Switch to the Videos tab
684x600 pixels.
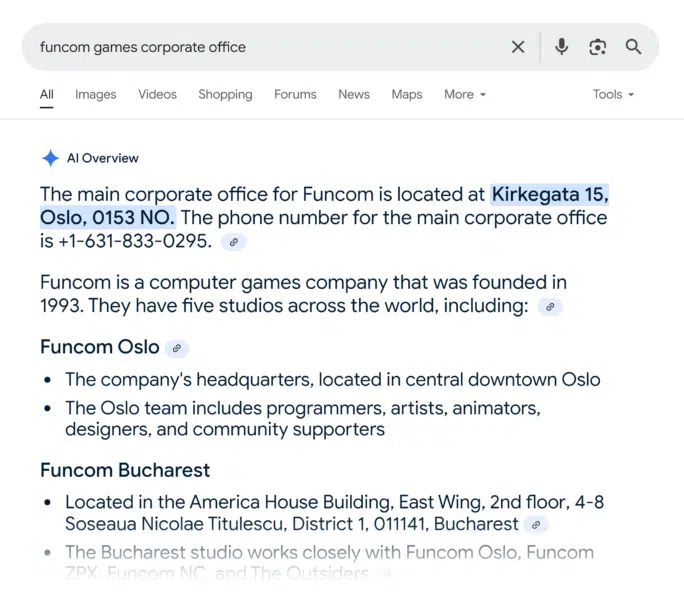(157, 94)
